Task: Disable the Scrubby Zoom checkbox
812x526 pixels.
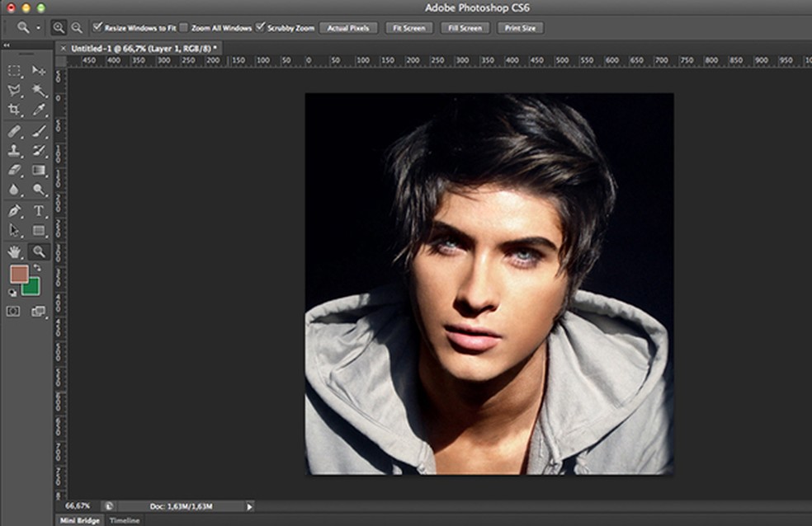Action: (261, 27)
